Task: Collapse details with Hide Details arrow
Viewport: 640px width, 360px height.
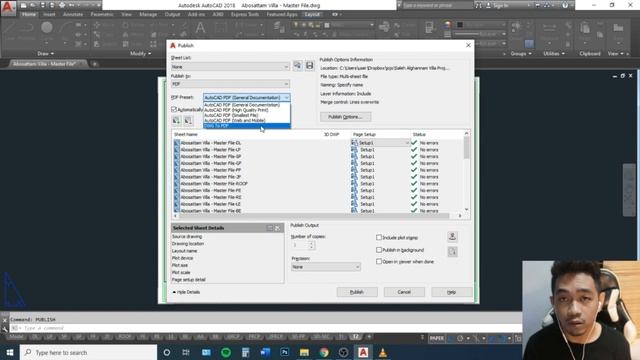Action: coord(174,292)
